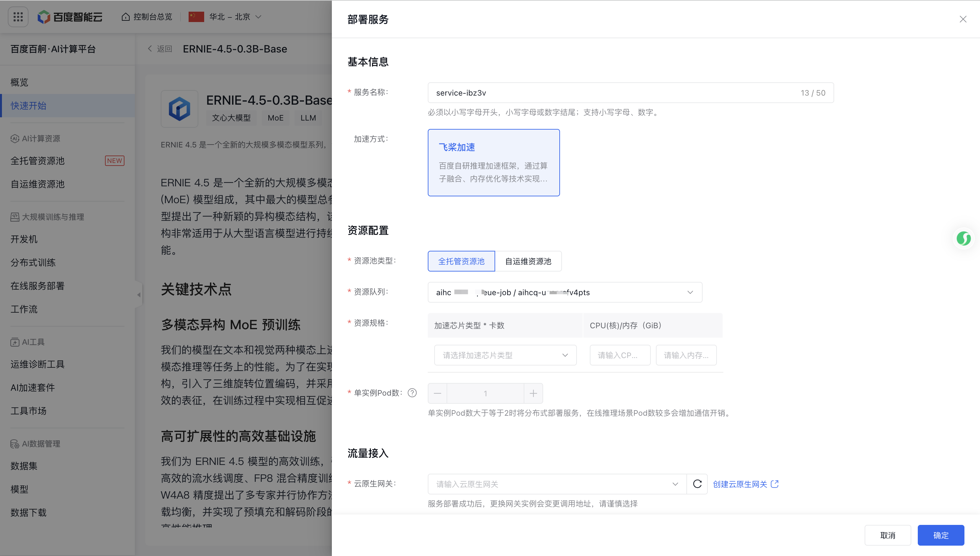Image resolution: width=980 pixels, height=556 pixels.
Task: Expand the 云原生网关 dropdown
Action: [x=557, y=484]
